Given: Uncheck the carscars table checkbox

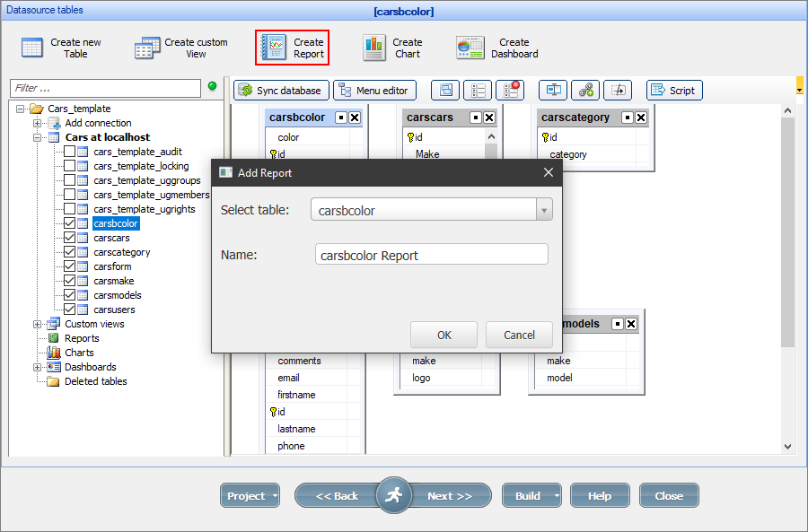Looking at the screenshot, I should [69, 238].
